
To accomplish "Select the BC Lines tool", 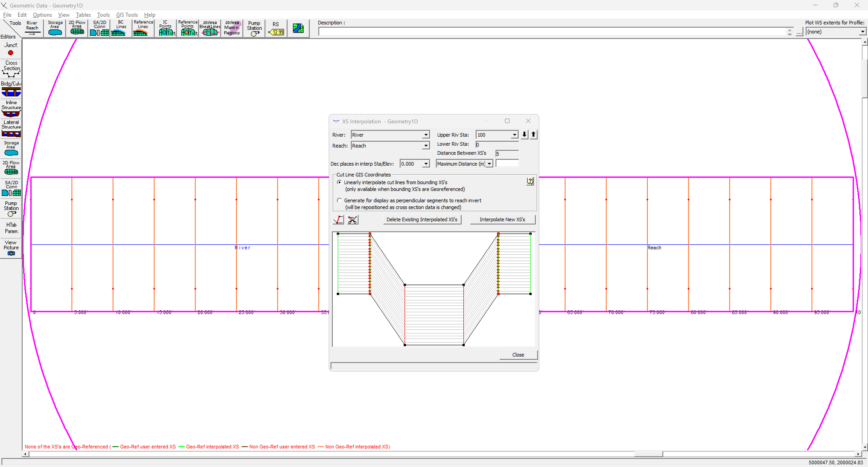I will coord(121,28).
